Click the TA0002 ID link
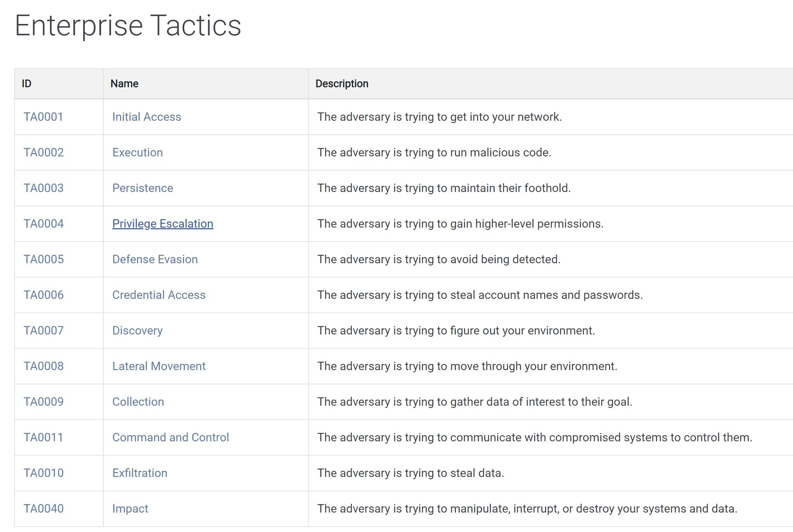793x532 pixels. (x=43, y=152)
